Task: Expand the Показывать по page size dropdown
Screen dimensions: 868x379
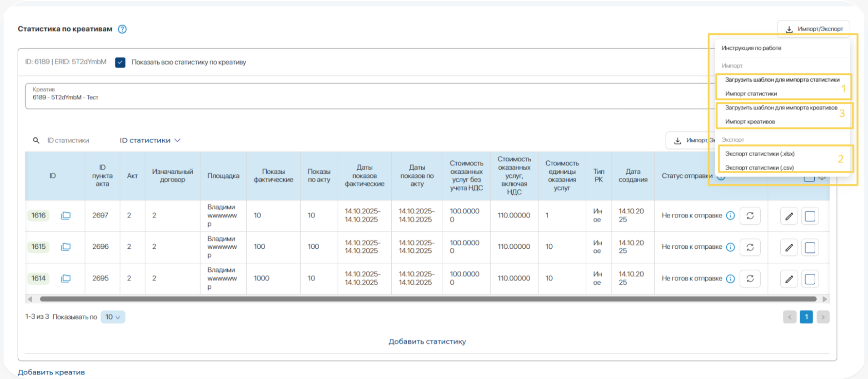Action: 113,317
